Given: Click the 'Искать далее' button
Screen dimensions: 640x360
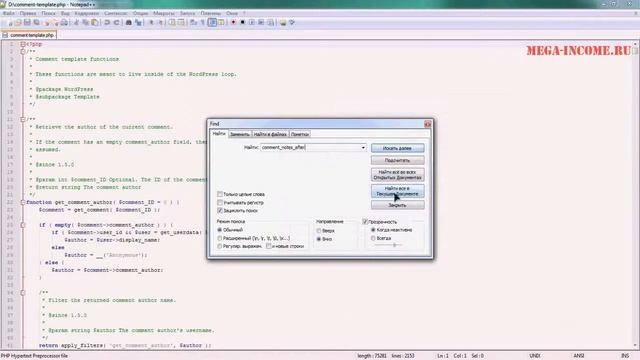Looking at the screenshot, I should 398,148.
